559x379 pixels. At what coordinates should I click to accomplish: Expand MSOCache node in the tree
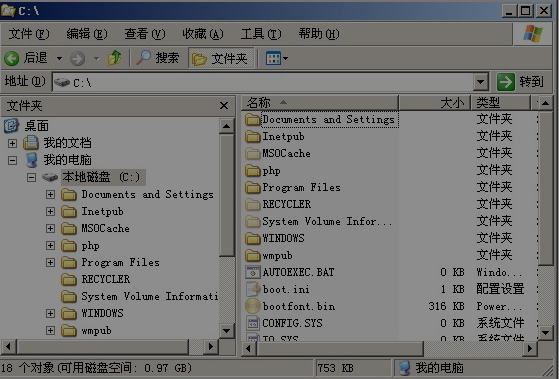[x=50, y=229]
